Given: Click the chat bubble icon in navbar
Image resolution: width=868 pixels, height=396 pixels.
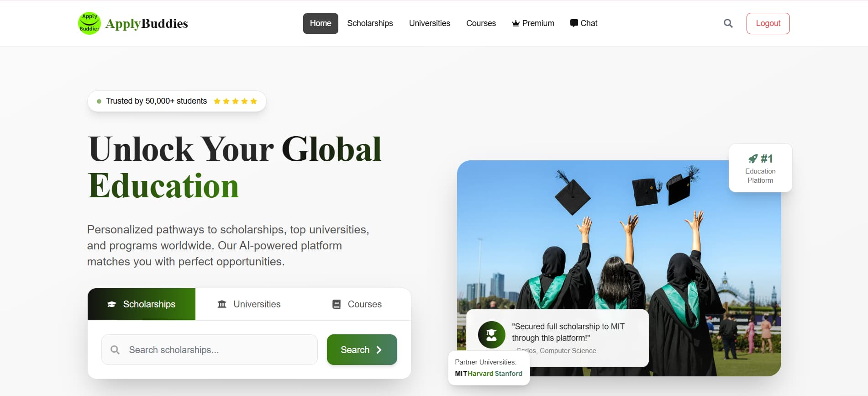Looking at the screenshot, I should [x=574, y=23].
